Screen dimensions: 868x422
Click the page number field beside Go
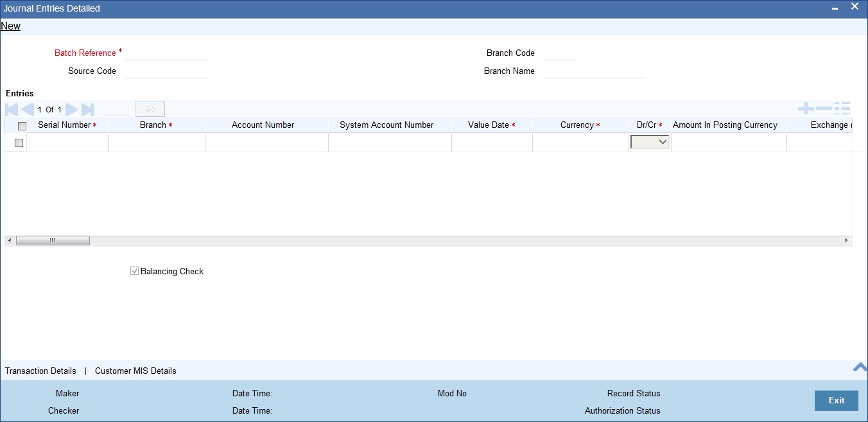pos(118,109)
